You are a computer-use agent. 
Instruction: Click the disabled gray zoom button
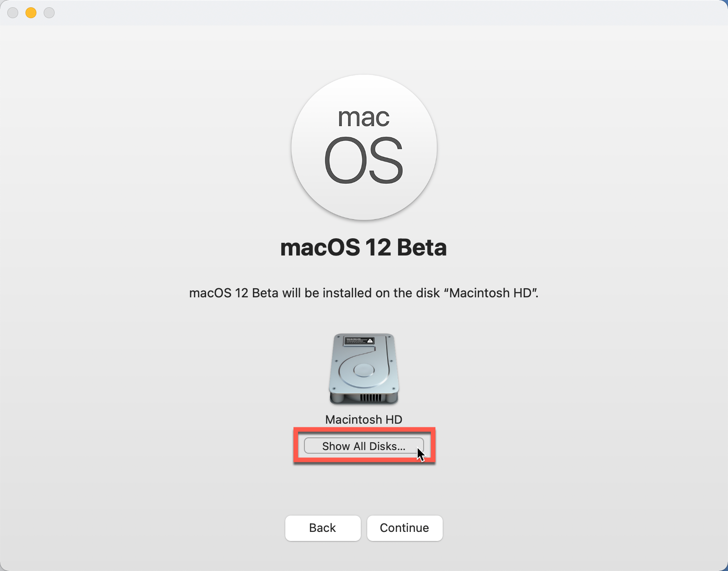[x=49, y=13]
